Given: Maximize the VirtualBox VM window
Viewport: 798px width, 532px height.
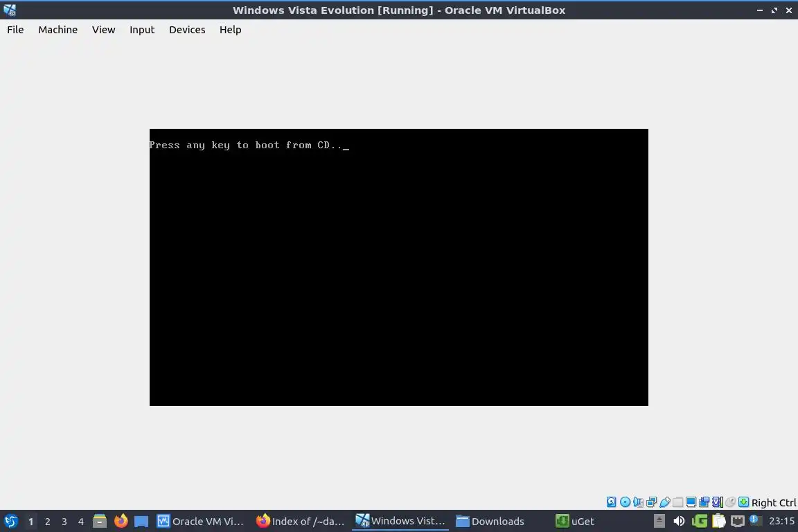Looking at the screenshot, I should tap(774, 10).
